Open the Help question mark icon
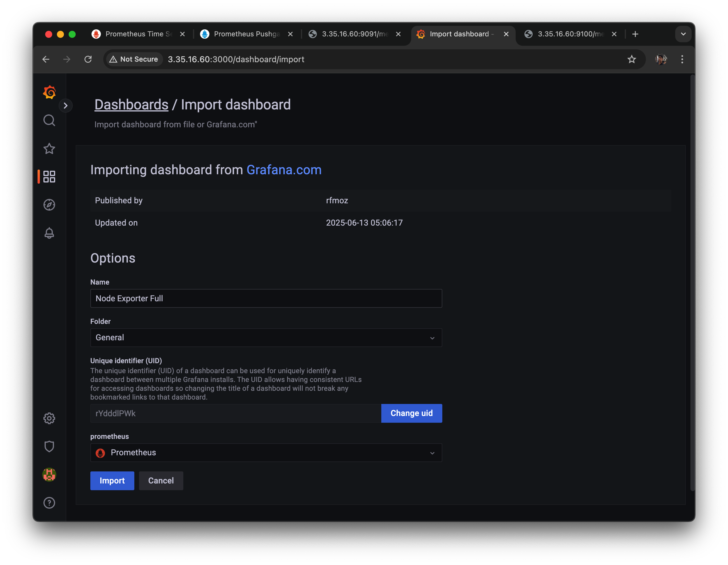The width and height of the screenshot is (728, 565). click(49, 503)
